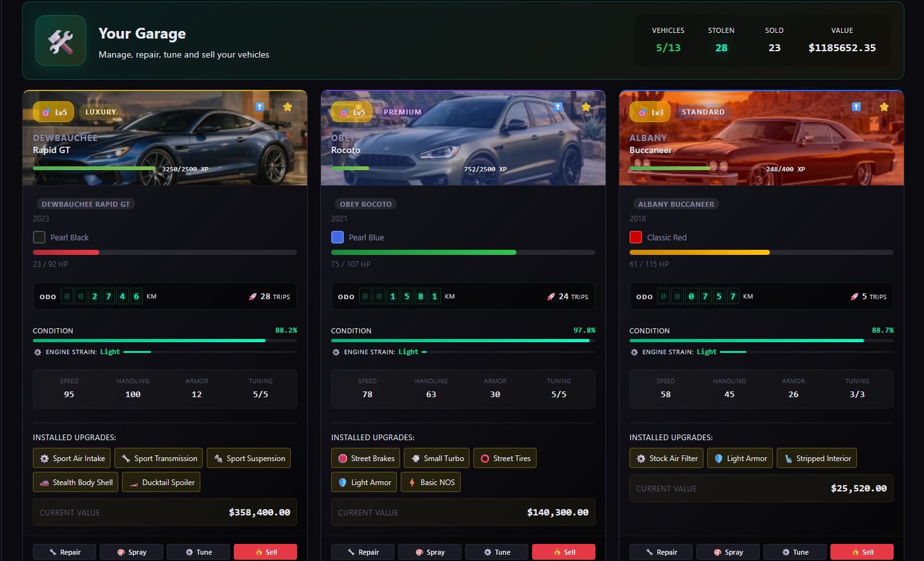This screenshot has height=561, width=924.
Task: Click the Lv5 level badge on Rapid GT
Action: pos(54,112)
